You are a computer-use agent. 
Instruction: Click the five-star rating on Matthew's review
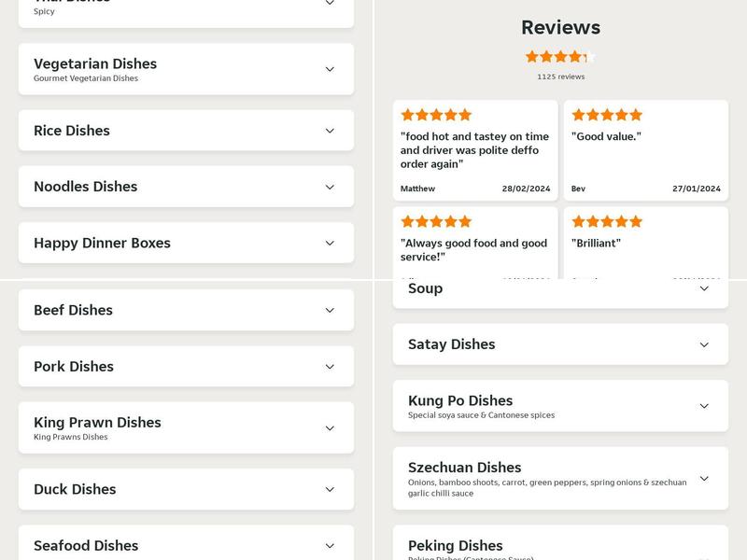(435, 115)
